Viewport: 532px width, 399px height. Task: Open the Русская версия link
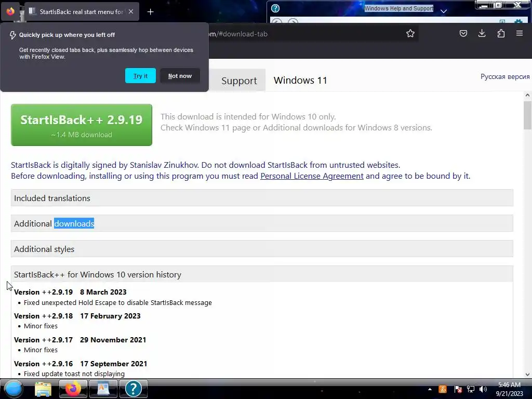click(x=505, y=76)
